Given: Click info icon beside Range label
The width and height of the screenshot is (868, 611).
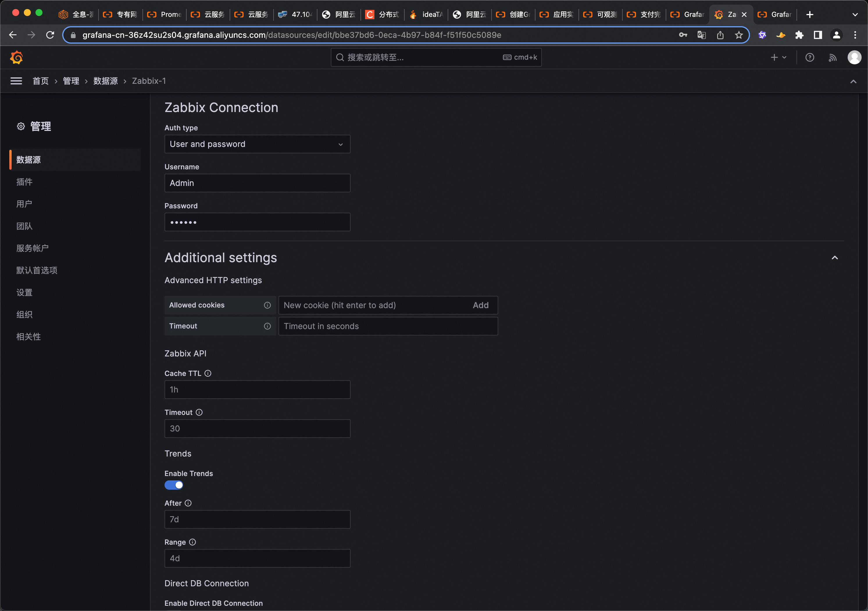Looking at the screenshot, I should tap(192, 542).
